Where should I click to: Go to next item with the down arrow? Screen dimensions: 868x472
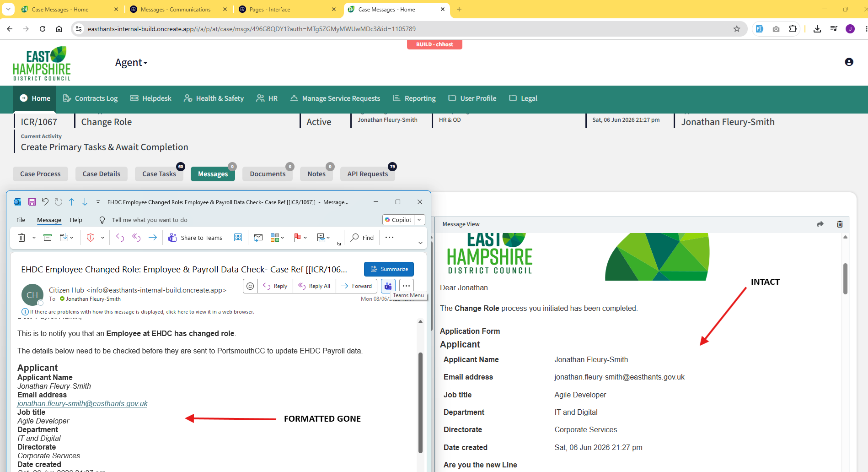click(x=85, y=202)
